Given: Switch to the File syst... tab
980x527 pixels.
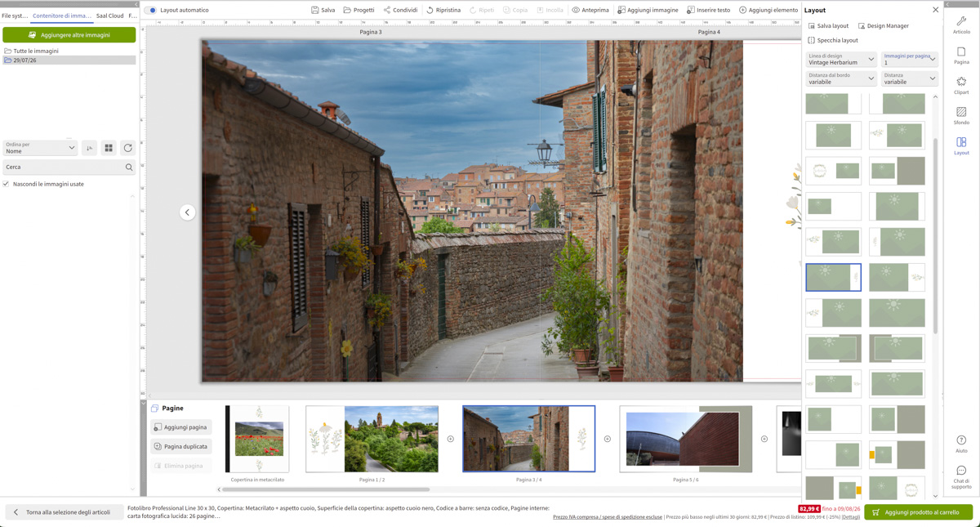Looking at the screenshot, I should 15,16.
